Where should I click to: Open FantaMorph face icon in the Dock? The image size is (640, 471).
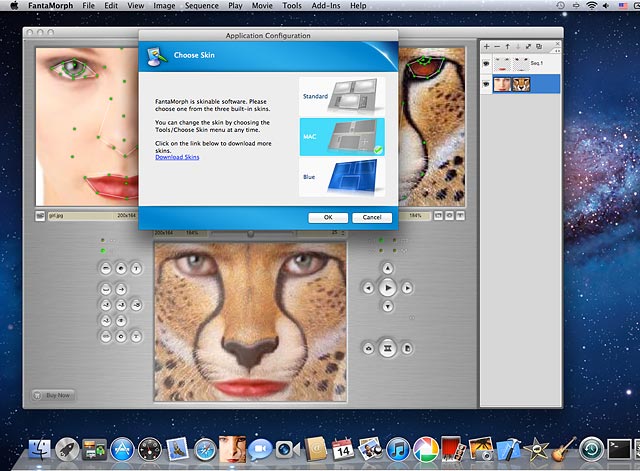point(232,449)
